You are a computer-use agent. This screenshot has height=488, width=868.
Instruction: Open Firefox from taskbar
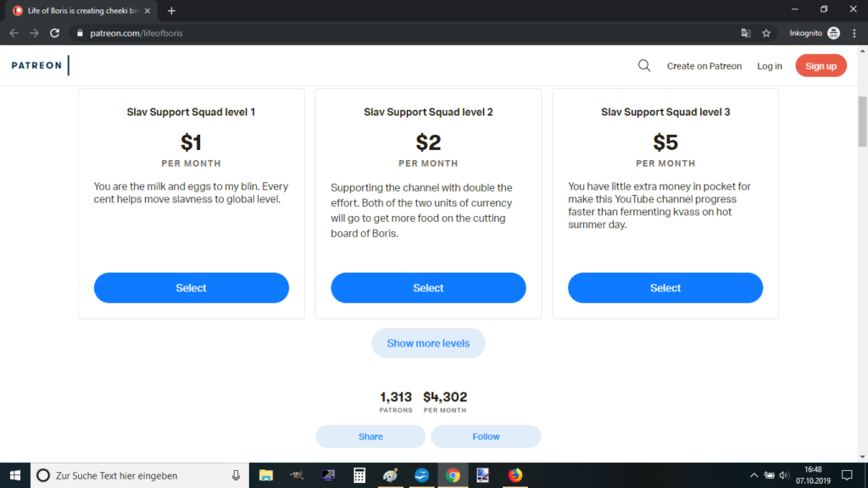(515, 475)
